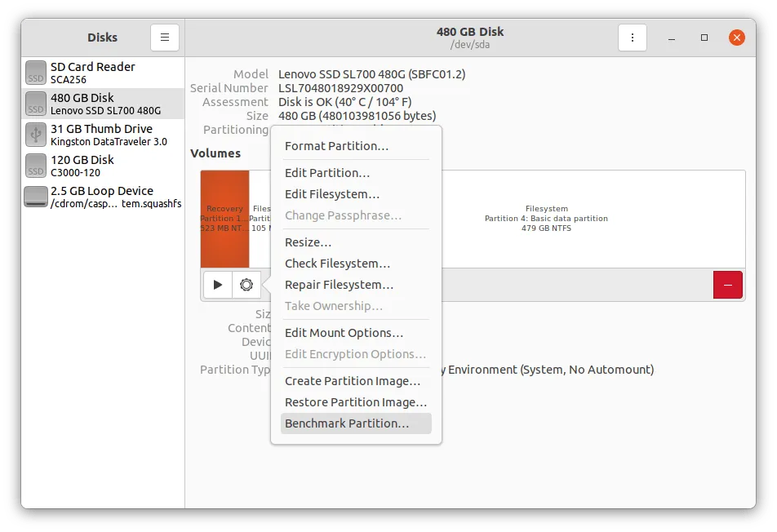
Task: Choose Restore Partition Image
Action: [355, 401]
